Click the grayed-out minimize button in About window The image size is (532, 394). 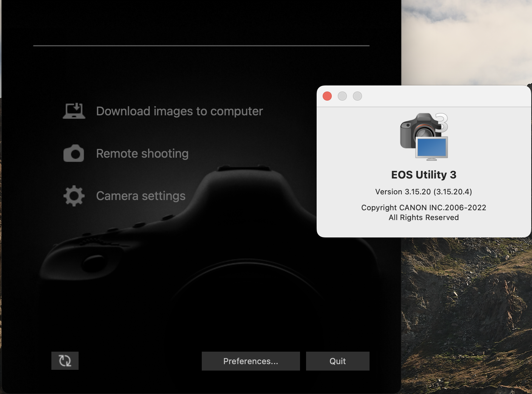point(342,96)
